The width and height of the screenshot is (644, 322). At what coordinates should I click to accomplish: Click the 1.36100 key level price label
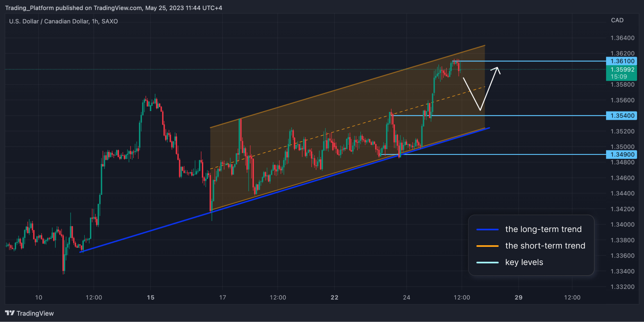(x=621, y=61)
